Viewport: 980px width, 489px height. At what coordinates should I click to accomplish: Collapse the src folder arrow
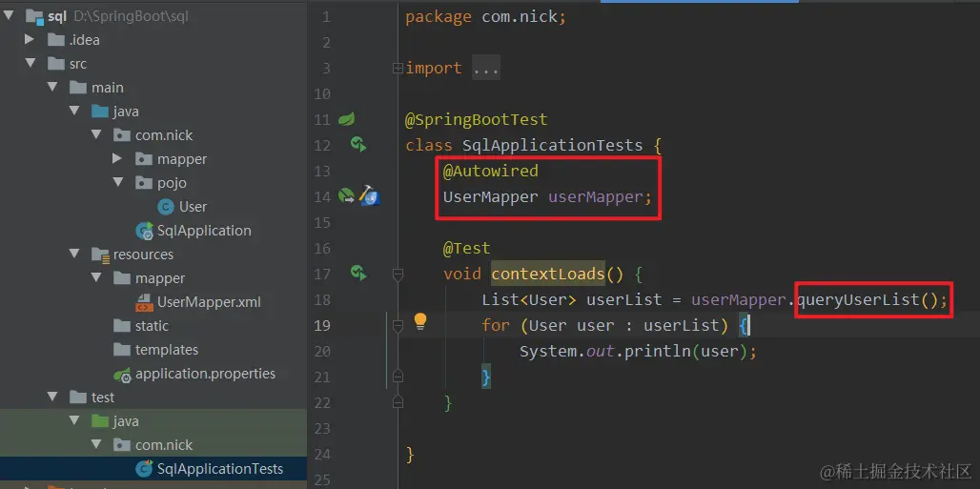(30, 63)
